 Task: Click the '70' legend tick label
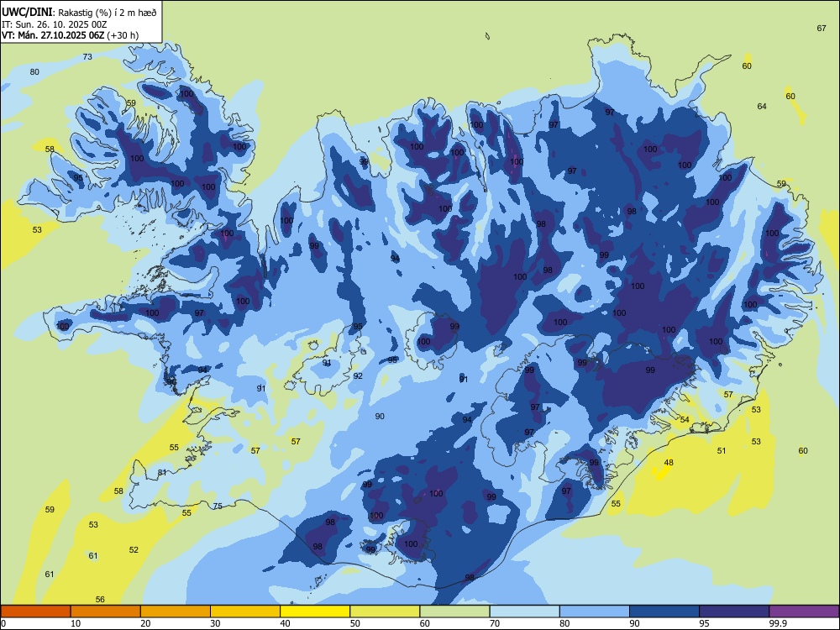[495, 623]
